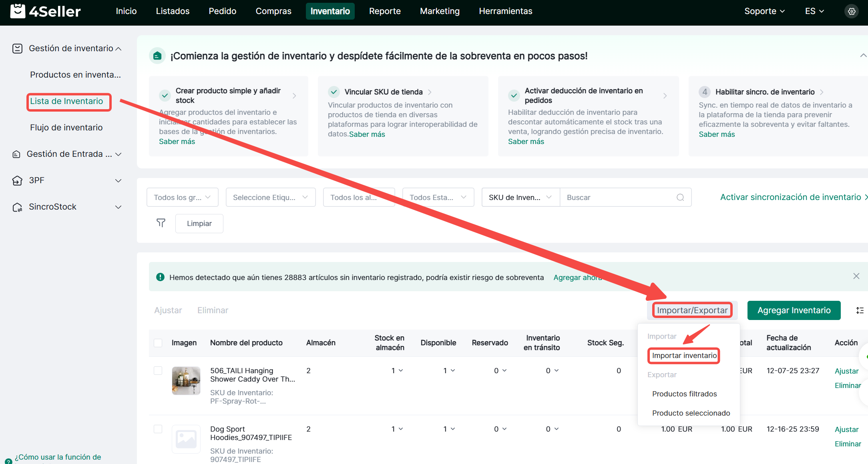Click the 3PF sidebar icon

[17, 181]
